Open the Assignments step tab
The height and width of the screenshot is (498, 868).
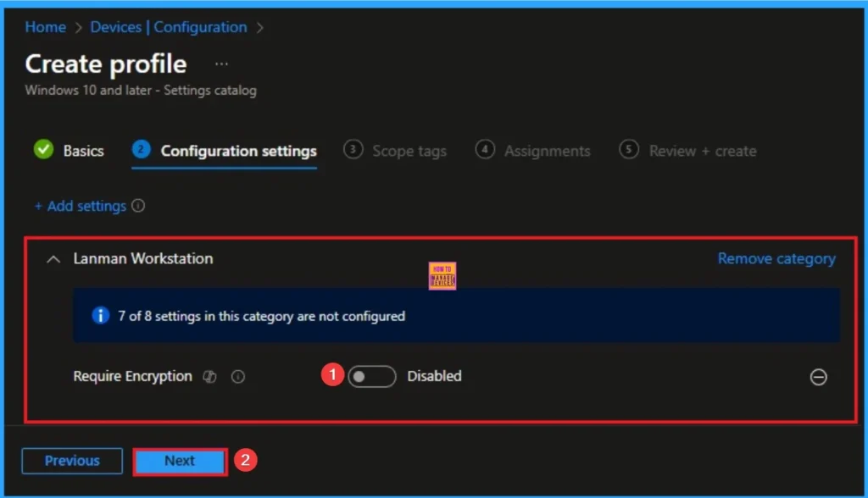pos(547,151)
